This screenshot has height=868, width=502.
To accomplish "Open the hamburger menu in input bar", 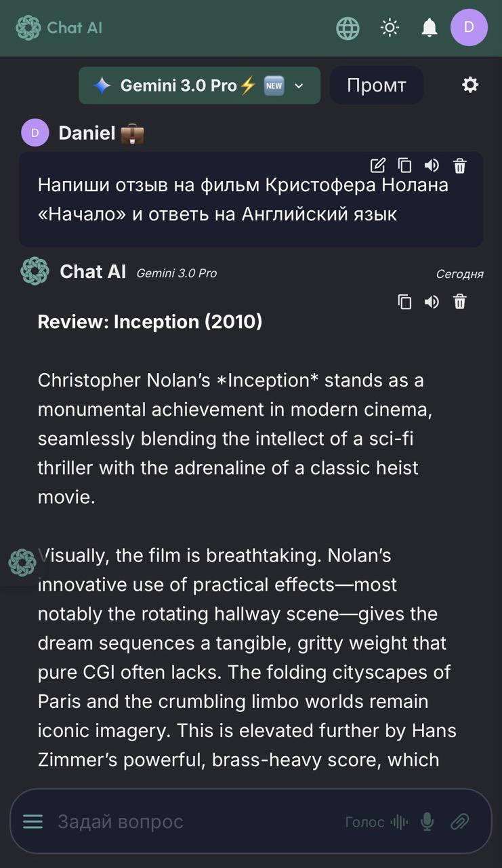I will coord(33,822).
